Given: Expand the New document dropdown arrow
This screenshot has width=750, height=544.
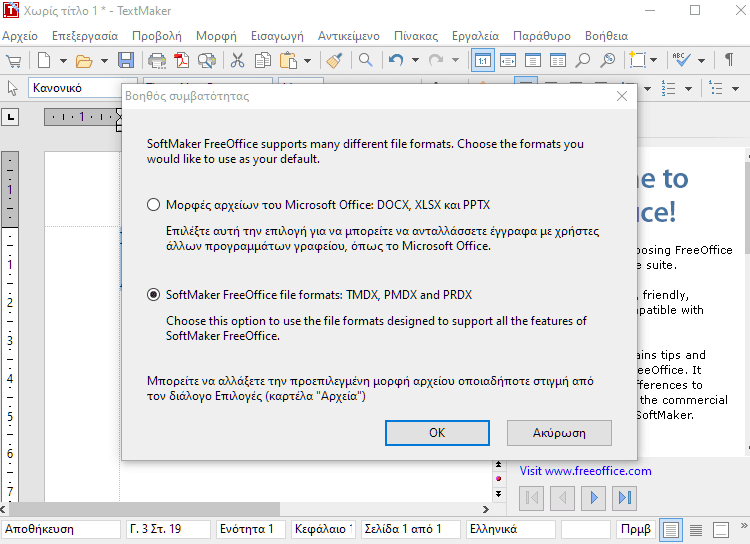Looking at the screenshot, I should [x=63, y=61].
